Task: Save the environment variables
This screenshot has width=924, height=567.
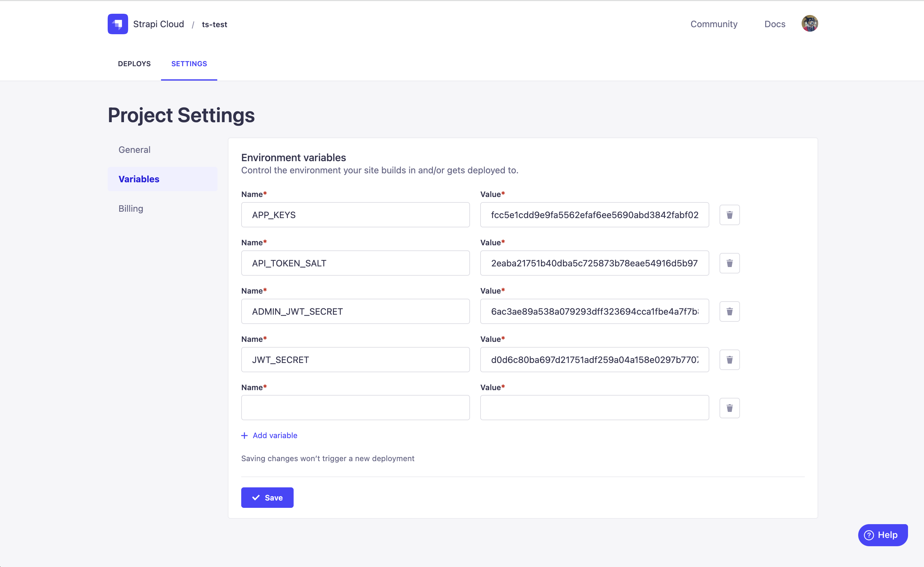Action: [267, 498]
